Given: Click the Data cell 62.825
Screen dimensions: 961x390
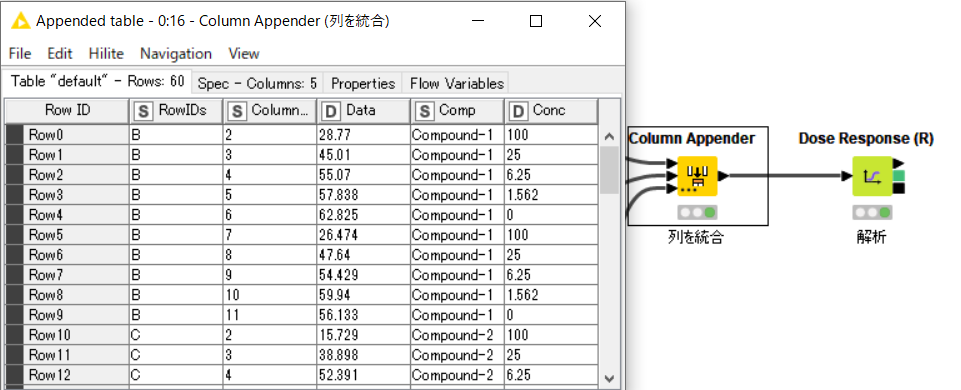Looking at the screenshot, I should [363, 215].
